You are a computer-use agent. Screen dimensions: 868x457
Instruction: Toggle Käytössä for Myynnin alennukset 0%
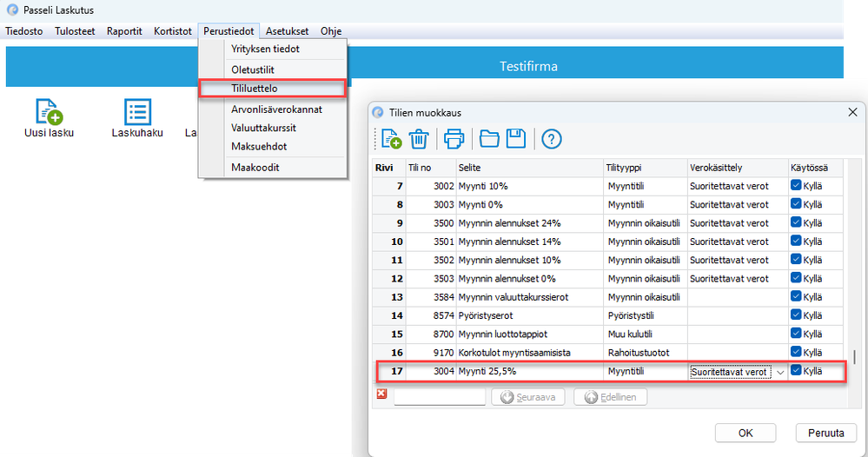(x=796, y=278)
